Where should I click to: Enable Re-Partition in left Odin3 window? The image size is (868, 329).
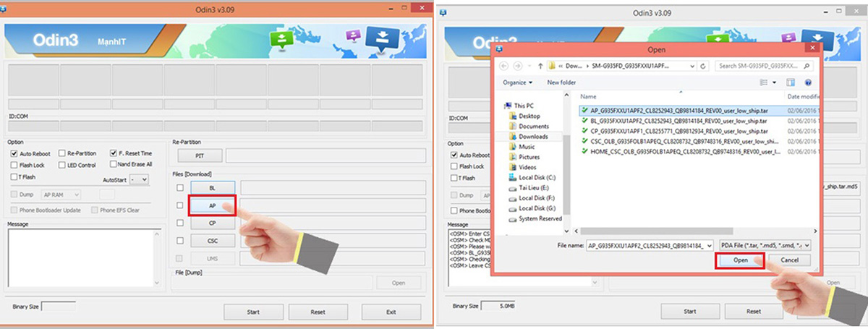[x=62, y=153]
